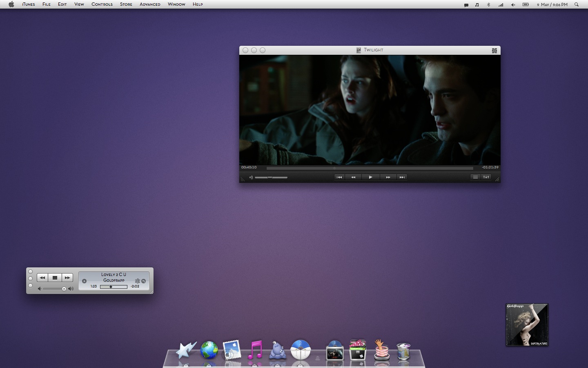The image size is (588, 368).
Task: Click the iTunes elapsed time 1:23
Action: coord(94,286)
